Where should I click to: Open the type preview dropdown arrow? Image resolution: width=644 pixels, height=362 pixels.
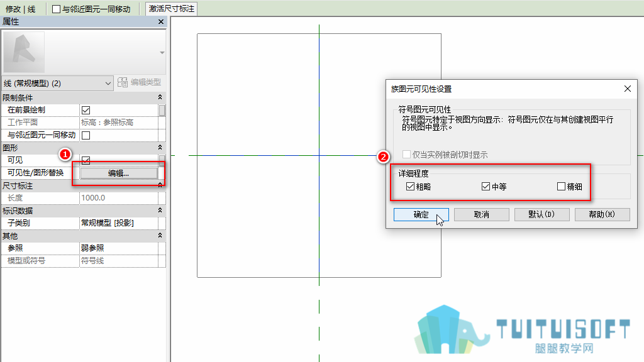(162, 53)
